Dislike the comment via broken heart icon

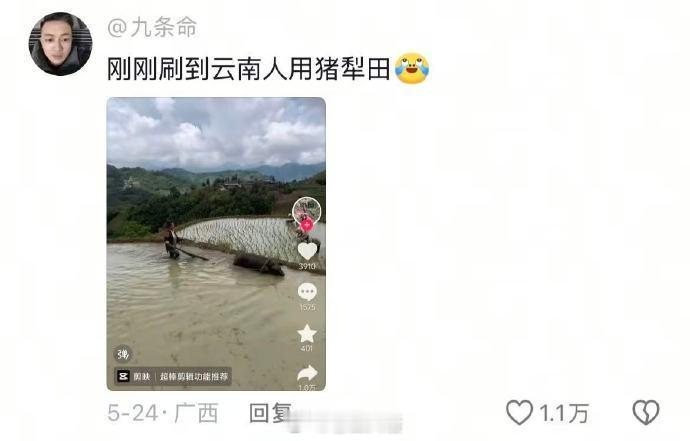pyautogui.click(x=646, y=412)
